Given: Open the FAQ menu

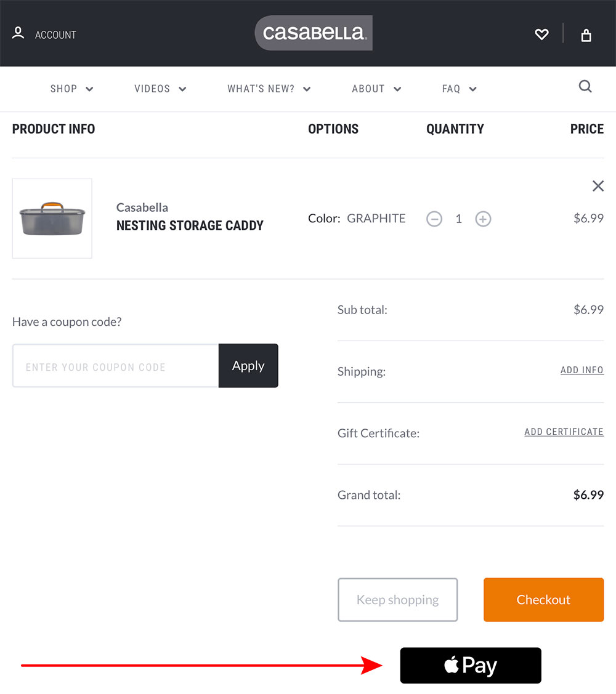Looking at the screenshot, I should point(451,89).
